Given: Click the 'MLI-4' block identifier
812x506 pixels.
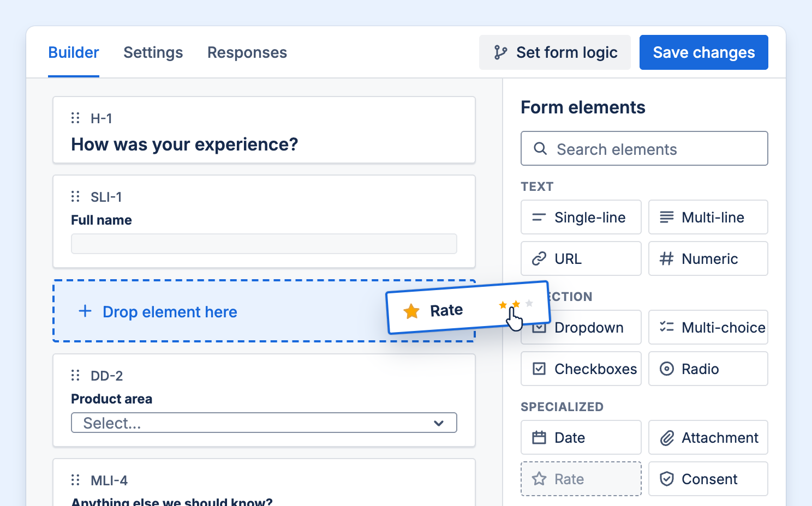Looking at the screenshot, I should (109, 480).
